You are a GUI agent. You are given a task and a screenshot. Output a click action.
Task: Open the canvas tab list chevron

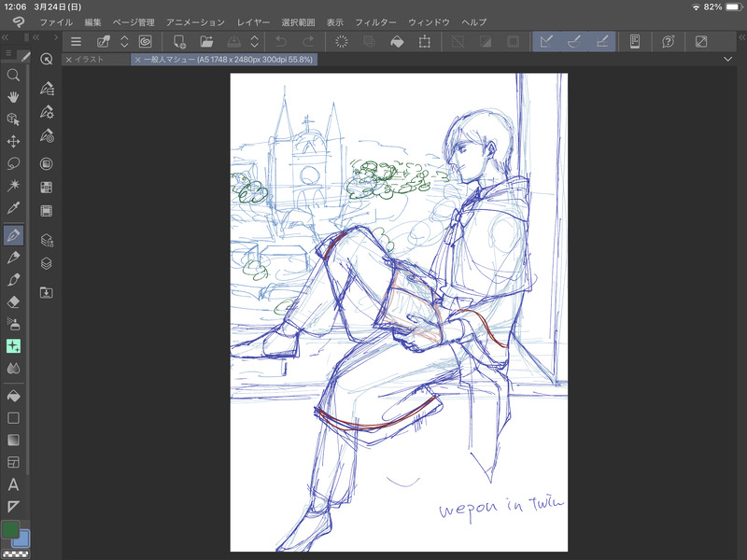pyautogui.click(x=727, y=60)
